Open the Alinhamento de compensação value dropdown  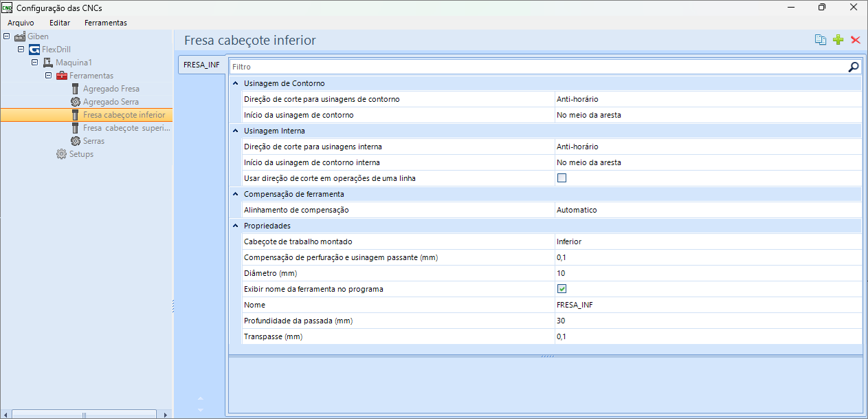706,210
